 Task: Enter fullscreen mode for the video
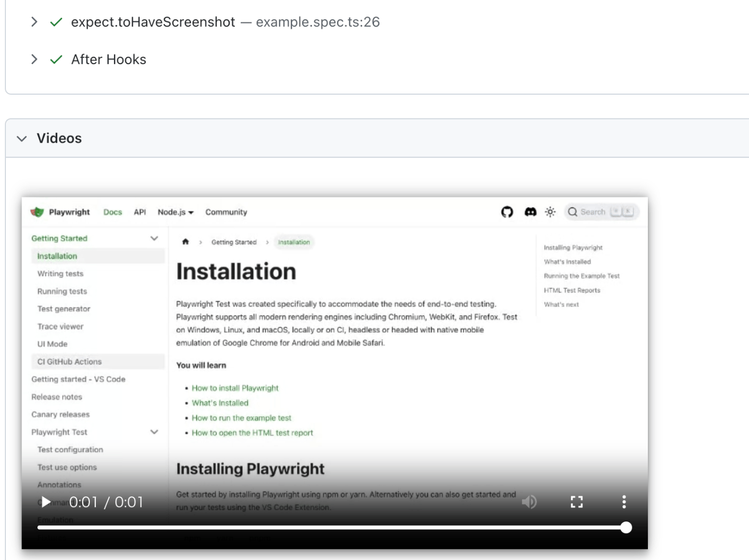576,502
